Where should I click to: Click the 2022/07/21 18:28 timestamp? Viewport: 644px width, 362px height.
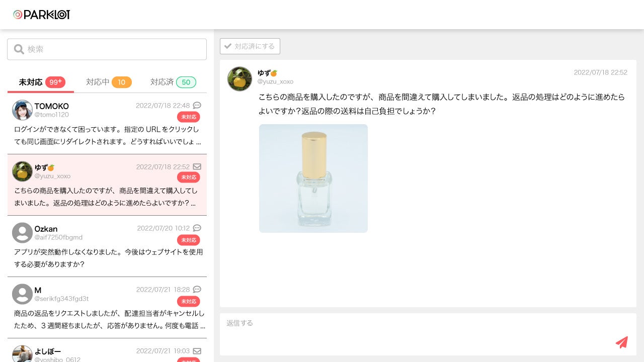(163, 290)
